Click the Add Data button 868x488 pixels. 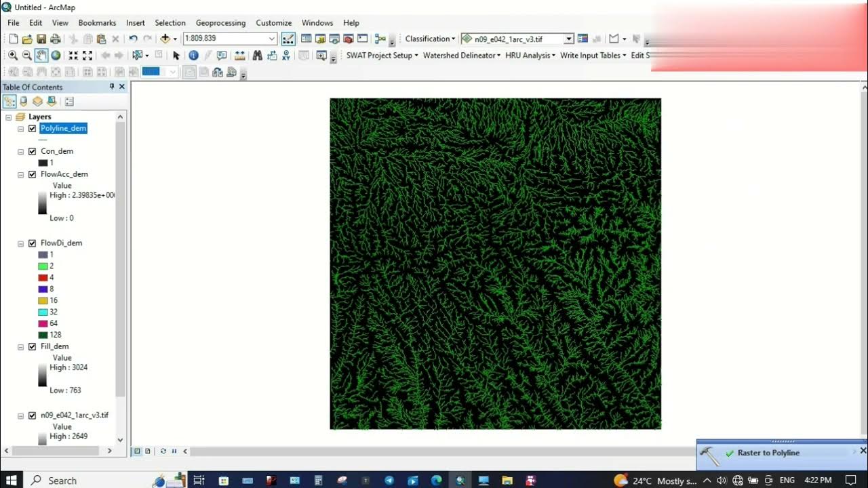tap(165, 39)
